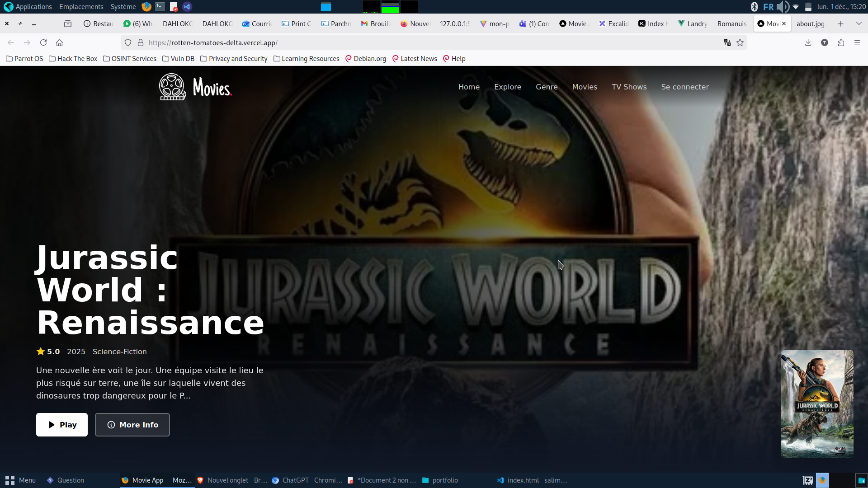Open the Parrot OS bookmarks folder
Screen dimensions: 868x488
point(24,59)
